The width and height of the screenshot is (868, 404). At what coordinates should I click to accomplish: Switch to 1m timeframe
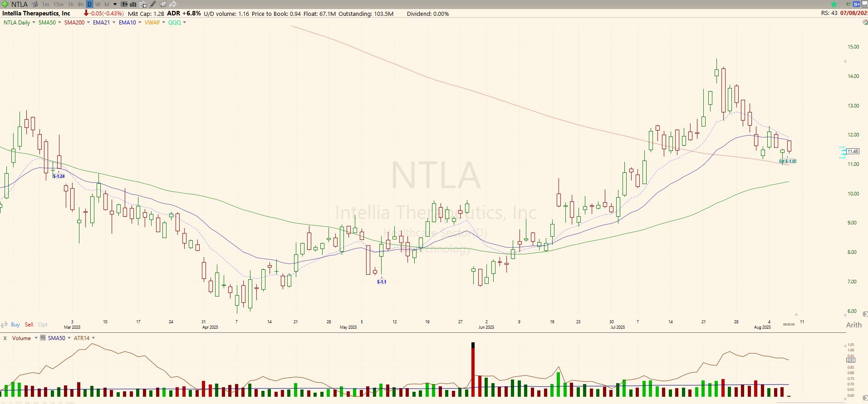point(46,4)
